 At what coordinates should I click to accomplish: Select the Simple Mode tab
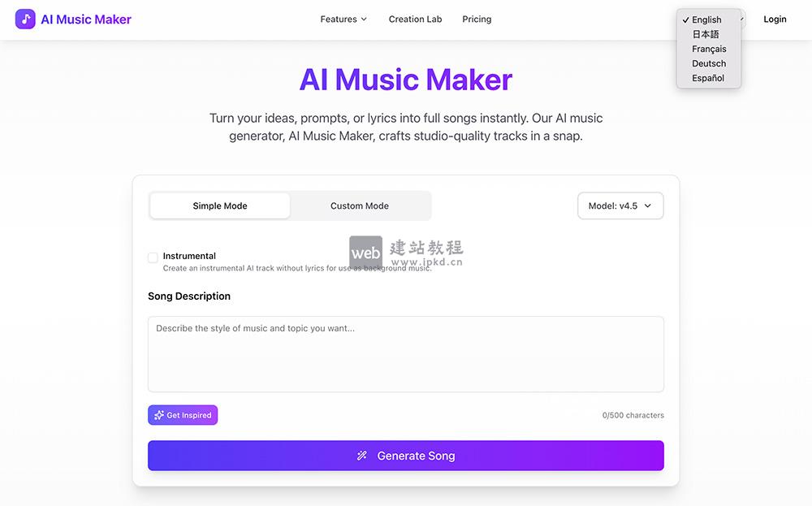219,205
